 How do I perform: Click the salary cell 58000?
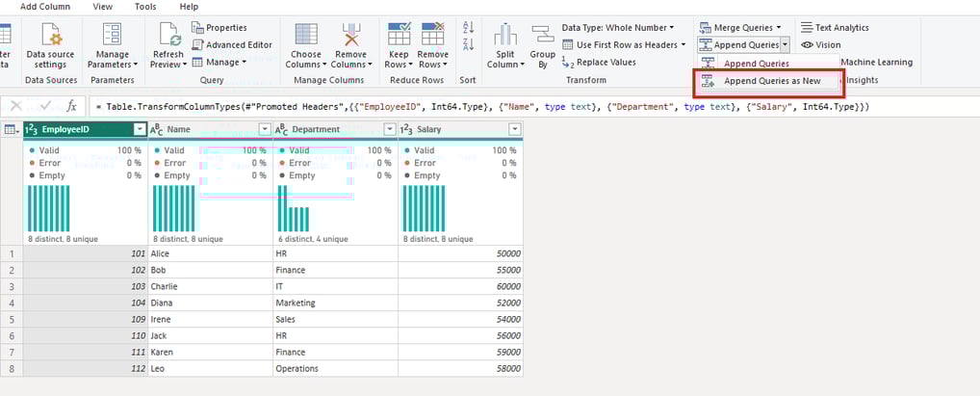pos(460,368)
